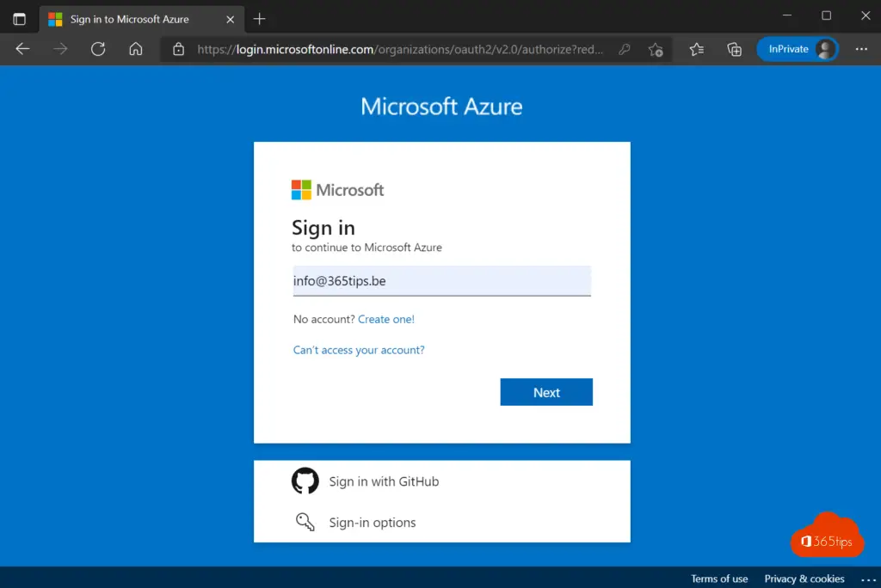Reload the page with the Refresh icon
Image resolution: width=881 pixels, height=588 pixels.
(98, 49)
